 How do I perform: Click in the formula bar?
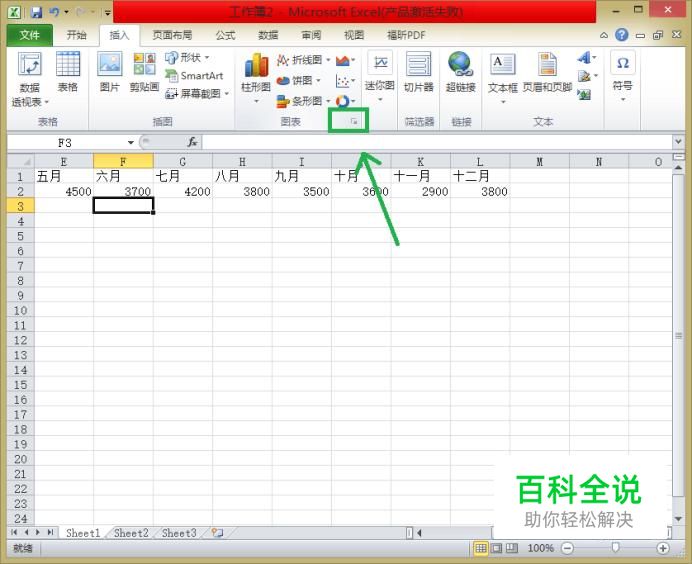tap(437, 142)
